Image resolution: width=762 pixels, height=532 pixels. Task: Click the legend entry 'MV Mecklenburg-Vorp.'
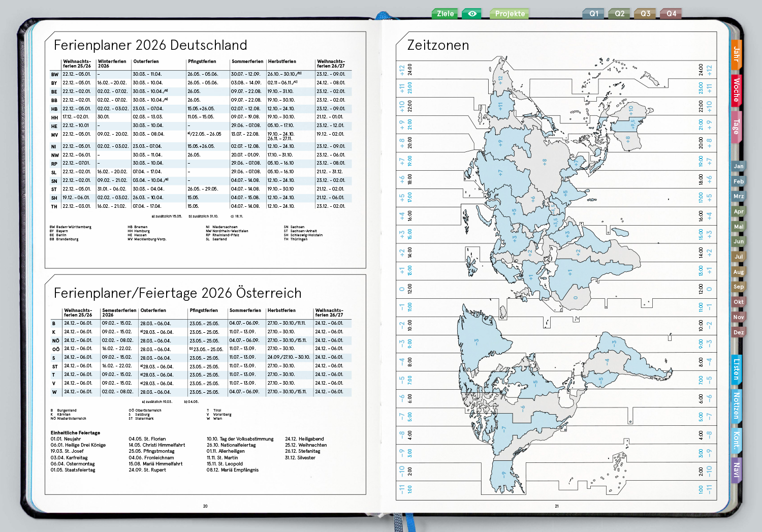pos(147,239)
